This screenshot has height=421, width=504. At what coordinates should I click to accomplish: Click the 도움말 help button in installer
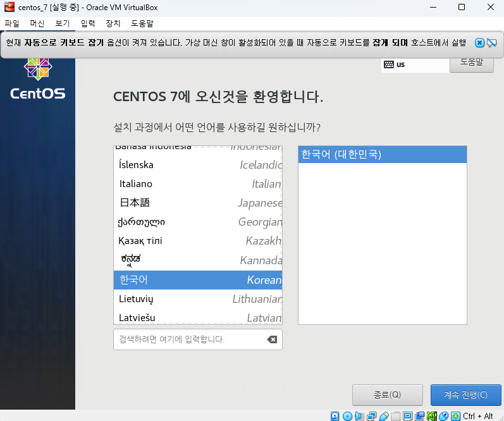(x=472, y=64)
